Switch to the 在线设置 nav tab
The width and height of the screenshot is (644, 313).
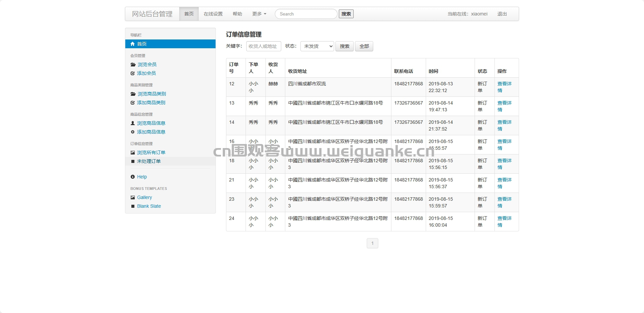pyautogui.click(x=213, y=14)
